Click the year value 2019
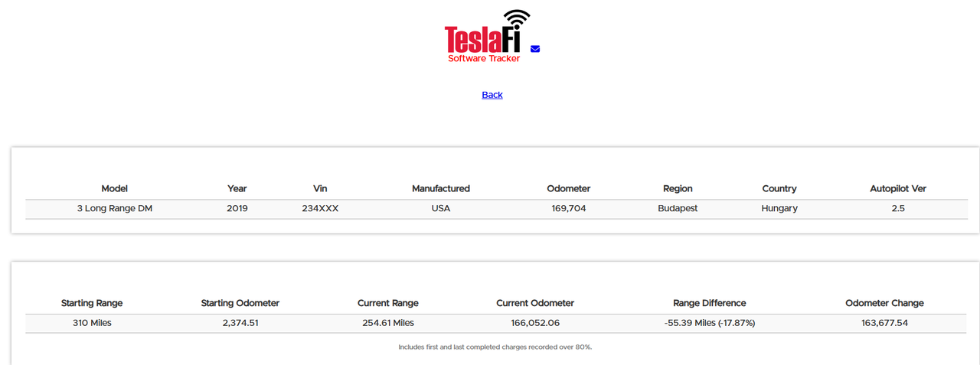 tap(237, 208)
